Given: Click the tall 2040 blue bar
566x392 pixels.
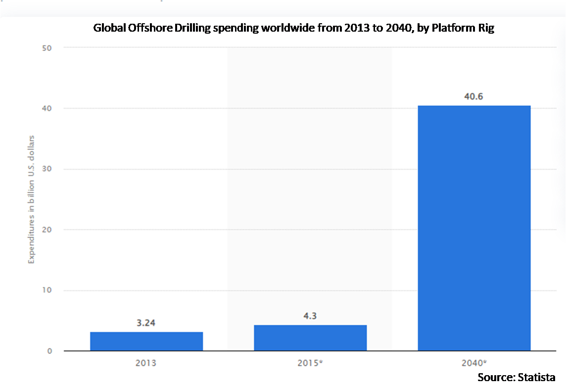Looking at the screenshot, I should tap(474, 227).
